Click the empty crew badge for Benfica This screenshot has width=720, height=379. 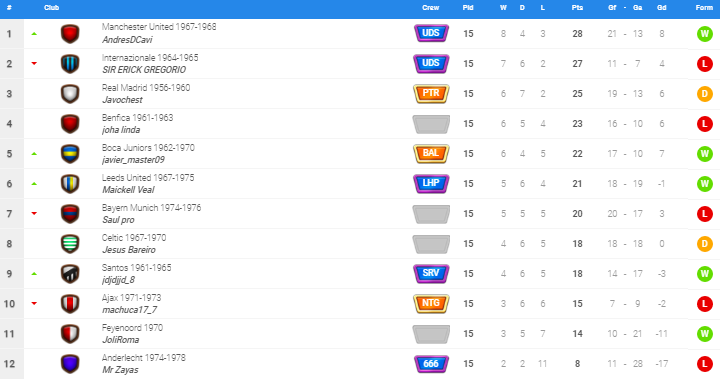coord(431,124)
